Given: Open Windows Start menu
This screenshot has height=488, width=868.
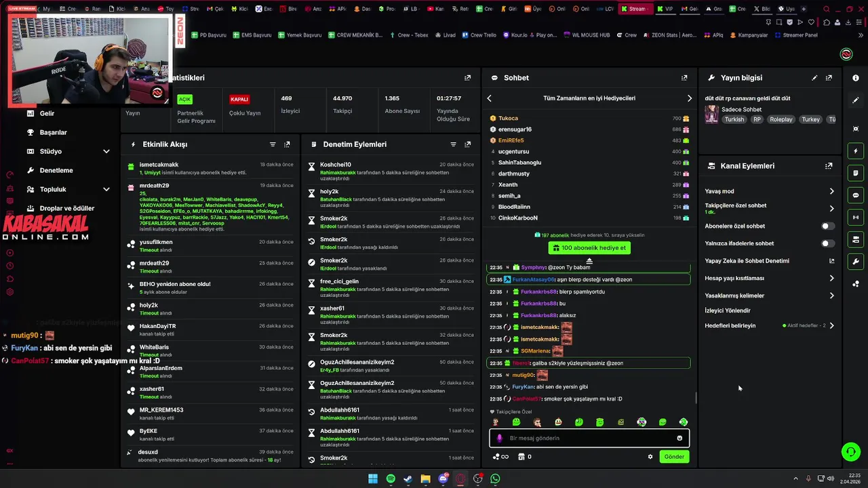Looking at the screenshot, I should point(373,479).
